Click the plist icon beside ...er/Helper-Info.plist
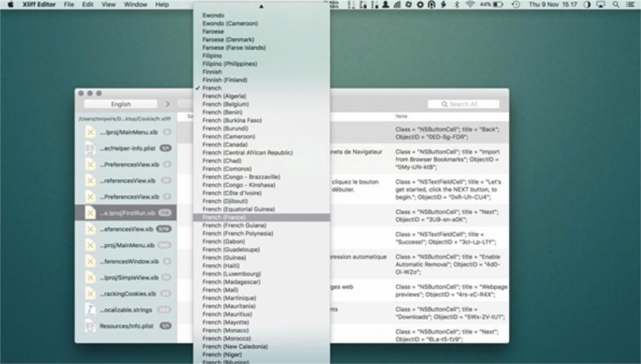Viewport: 641px width, 364px height. [90, 148]
